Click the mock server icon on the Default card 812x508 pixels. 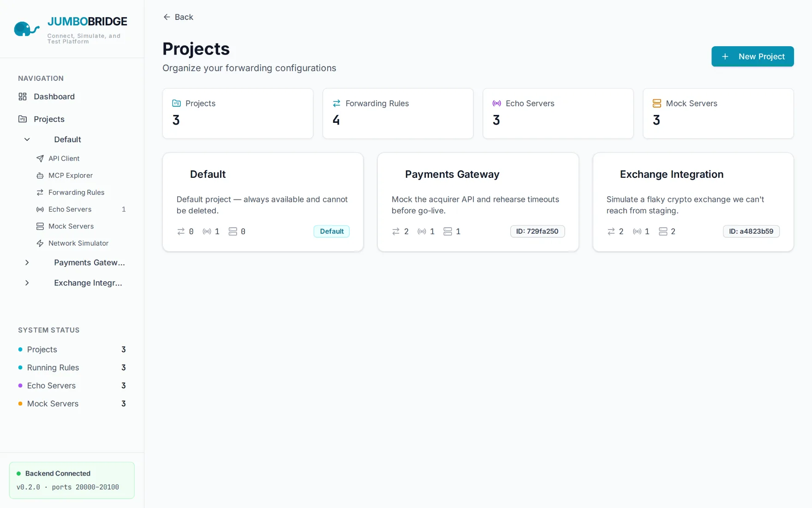pyautogui.click(x=233, y=231)
